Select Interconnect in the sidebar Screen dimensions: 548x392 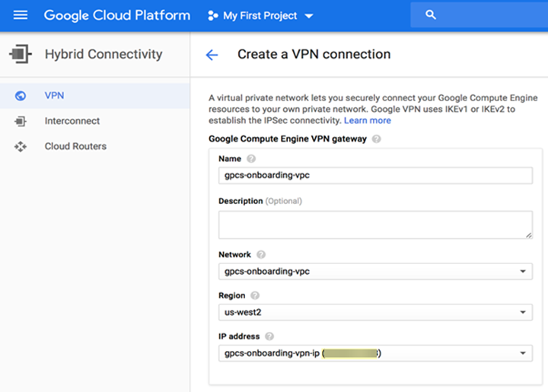pyautogui.click(x=72, y=121)
